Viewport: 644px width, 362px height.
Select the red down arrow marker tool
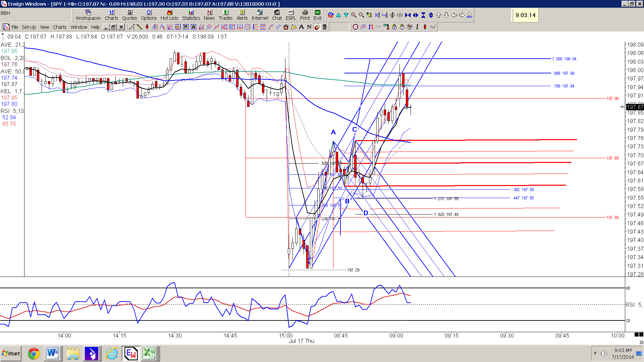(x=147, y=27)
